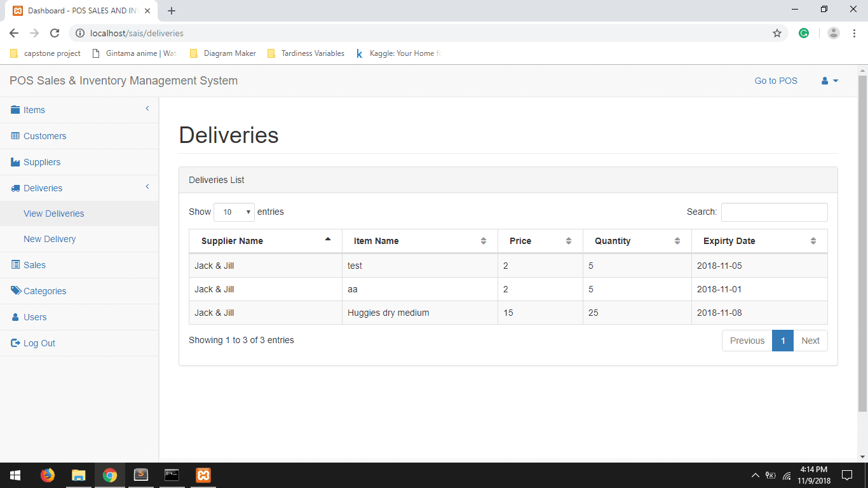Open Suppliers via its chart icon
This screenshot has height=488, width=868.
(x=14, y=162)
